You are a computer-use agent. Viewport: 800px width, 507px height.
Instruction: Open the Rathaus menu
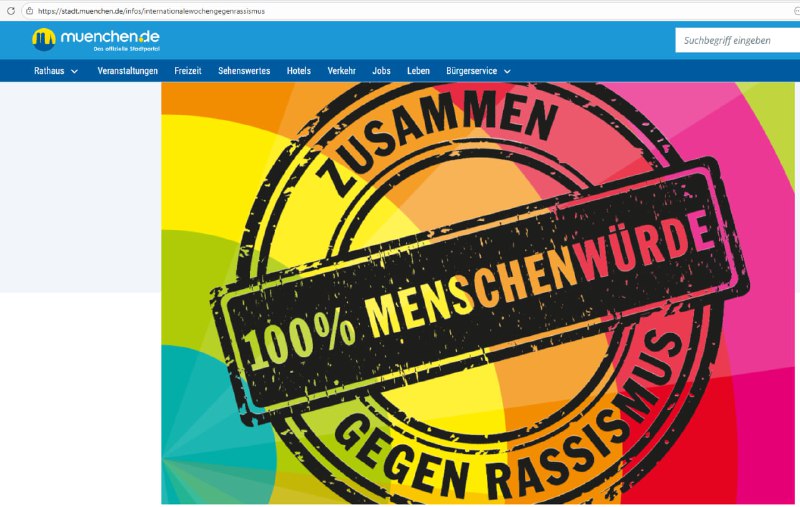49,71
